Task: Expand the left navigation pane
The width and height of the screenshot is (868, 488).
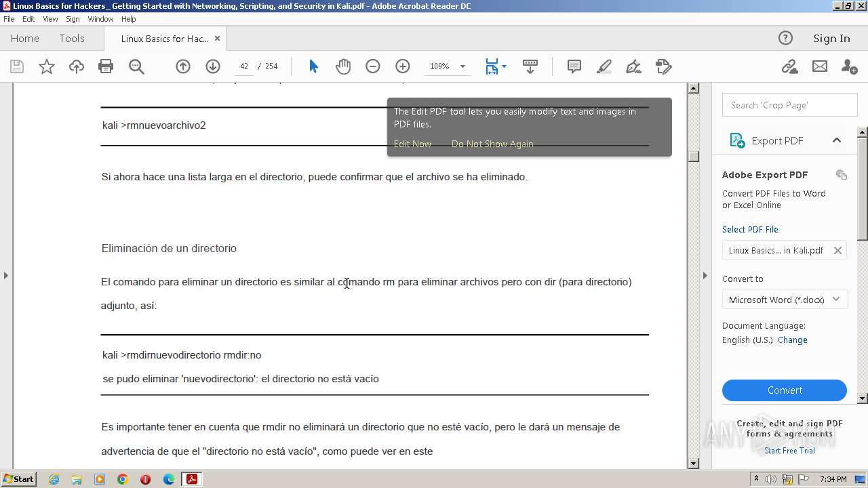Action: click(x=6, y=275)
